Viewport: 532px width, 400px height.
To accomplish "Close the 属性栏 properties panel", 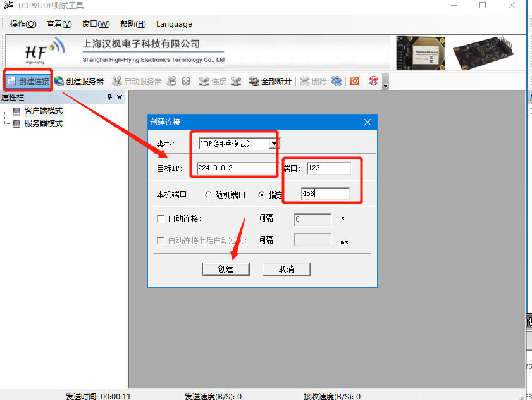I will tap(120, 97).
